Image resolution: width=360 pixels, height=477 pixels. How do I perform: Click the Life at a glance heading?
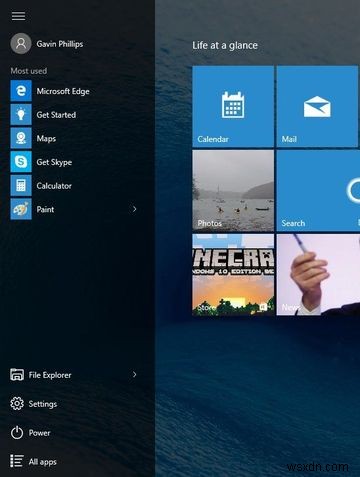point(225,45)
